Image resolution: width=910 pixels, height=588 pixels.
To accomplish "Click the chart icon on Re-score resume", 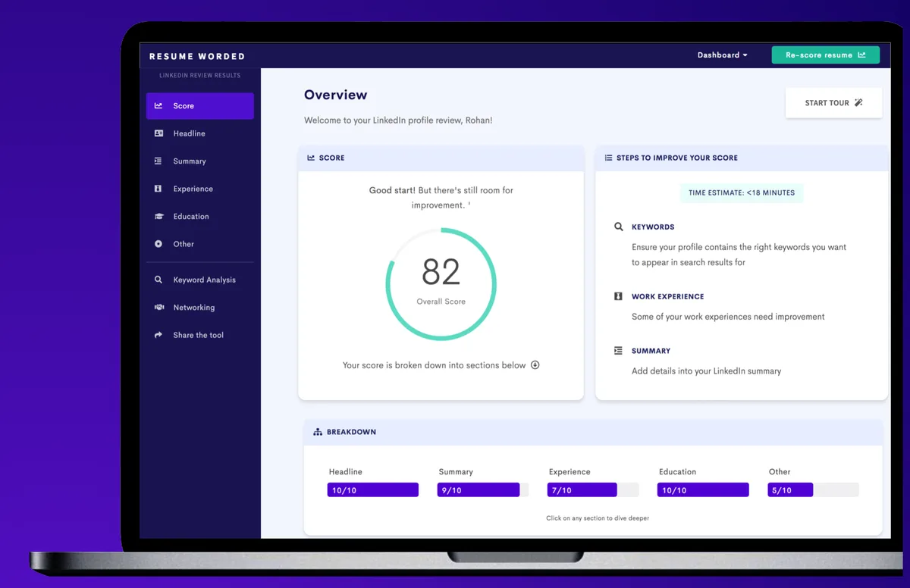I will click(x=861, y=55).
